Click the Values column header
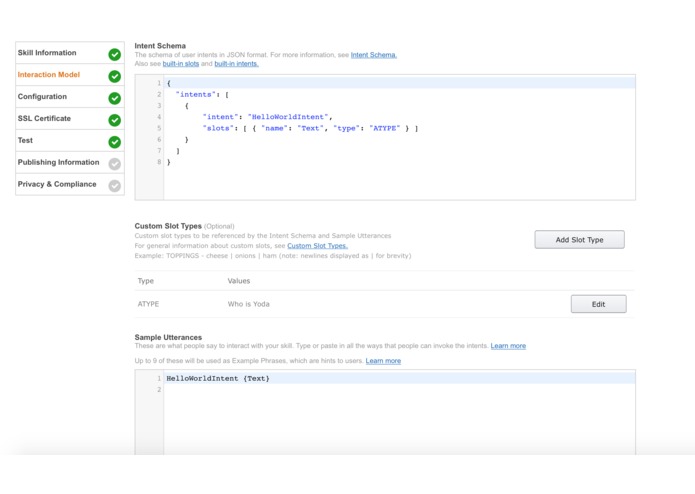Viewport: 695px width, 494px height. click(x=238, y=281)
